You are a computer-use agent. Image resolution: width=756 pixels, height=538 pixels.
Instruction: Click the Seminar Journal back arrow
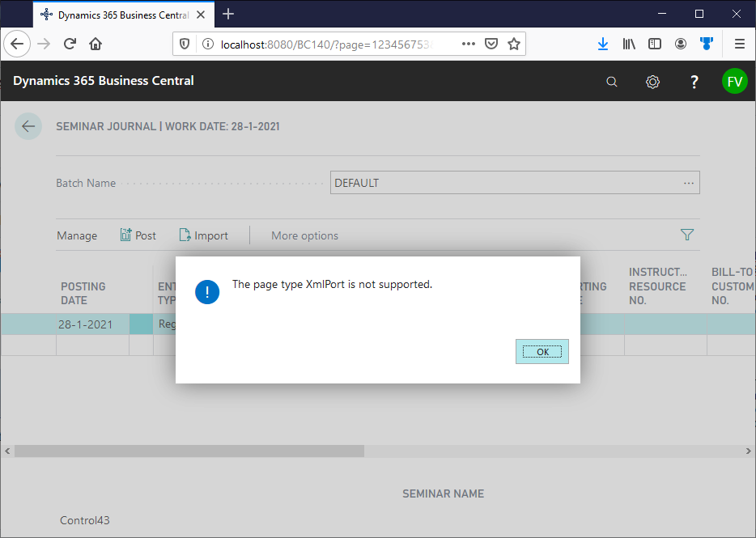point(28,126)
